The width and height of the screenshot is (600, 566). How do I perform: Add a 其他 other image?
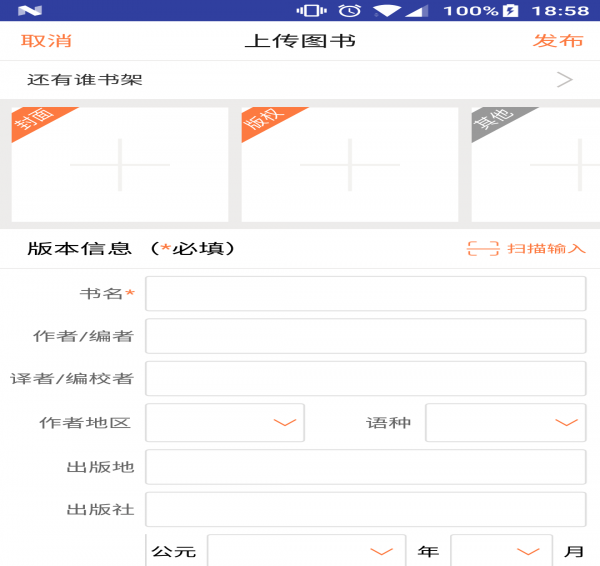[x=536, y=165]
